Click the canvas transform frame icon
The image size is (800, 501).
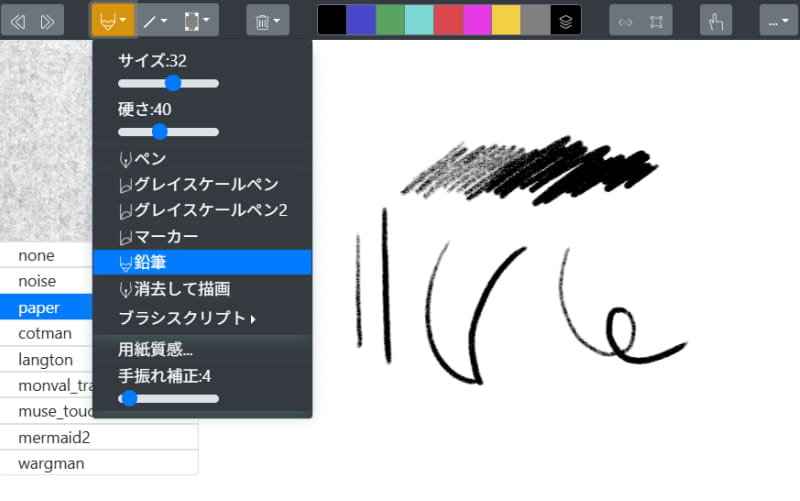click(x=656, y=21)
